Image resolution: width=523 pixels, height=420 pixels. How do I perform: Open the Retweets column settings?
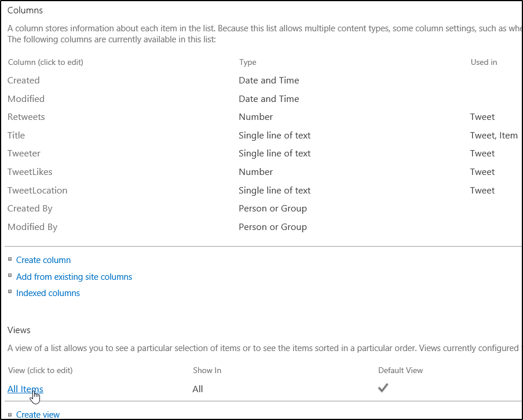26,117
